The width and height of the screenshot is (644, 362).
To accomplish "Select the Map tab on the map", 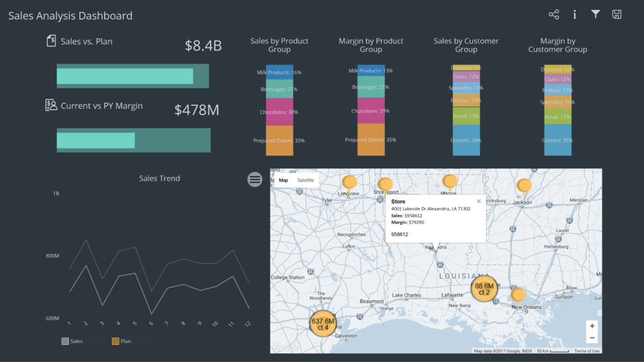I will tap(284, 180).
